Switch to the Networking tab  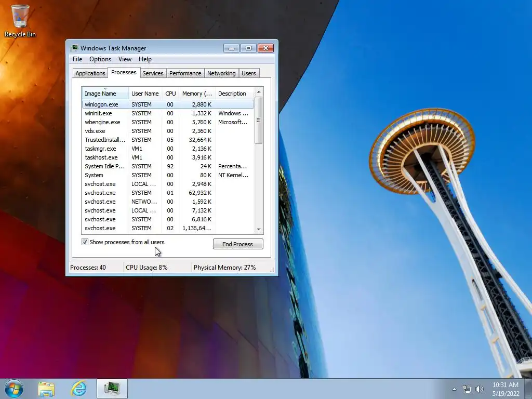(221, 73)
